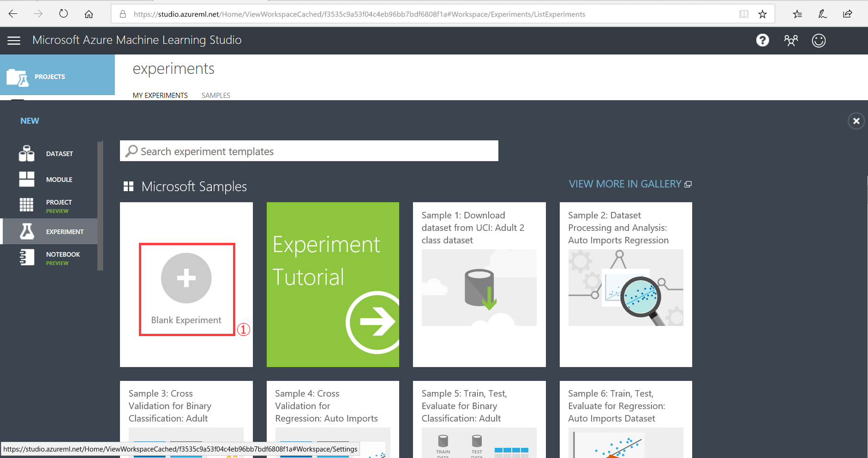Open the browser home page icon

click(89, 14)
